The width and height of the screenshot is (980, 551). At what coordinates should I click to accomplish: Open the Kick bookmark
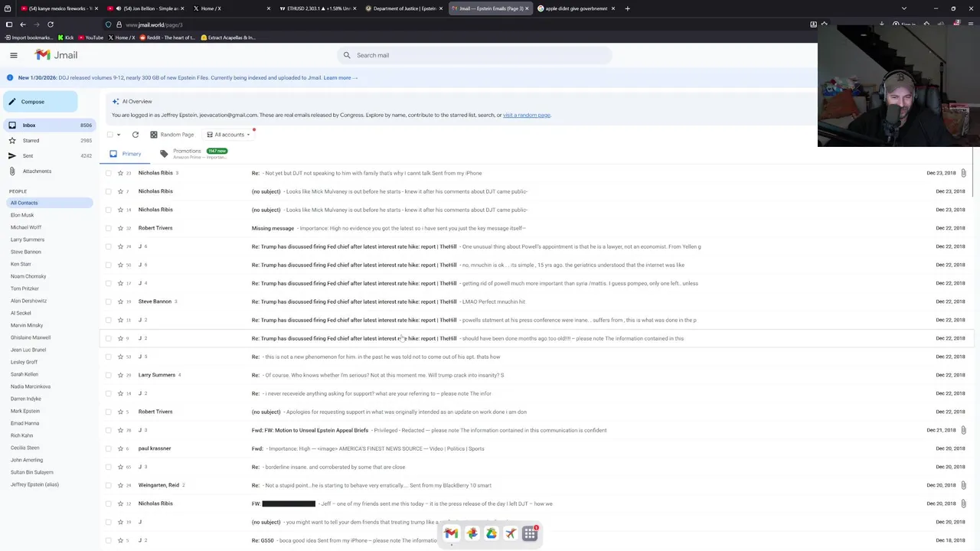pyautogui.click(x=65, y=37)
